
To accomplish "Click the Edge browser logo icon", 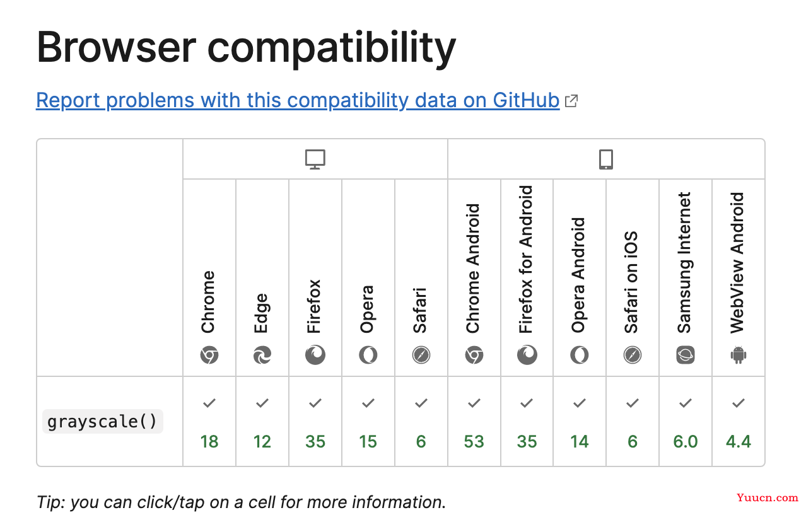I will 262,356.
